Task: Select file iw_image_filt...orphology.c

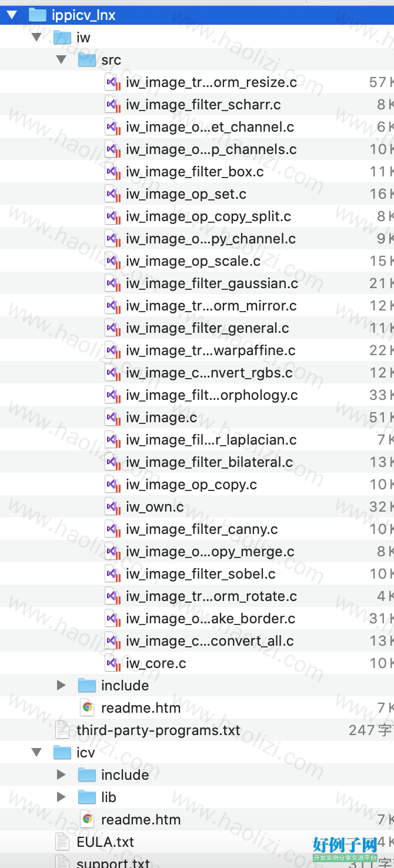Action: tap(212, 395)
